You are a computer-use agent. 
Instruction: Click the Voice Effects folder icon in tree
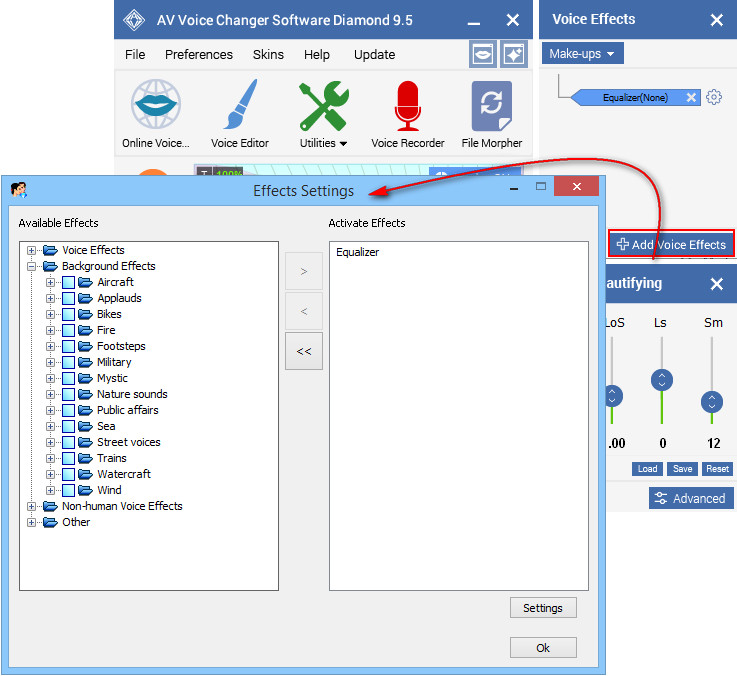pos(50,250)
